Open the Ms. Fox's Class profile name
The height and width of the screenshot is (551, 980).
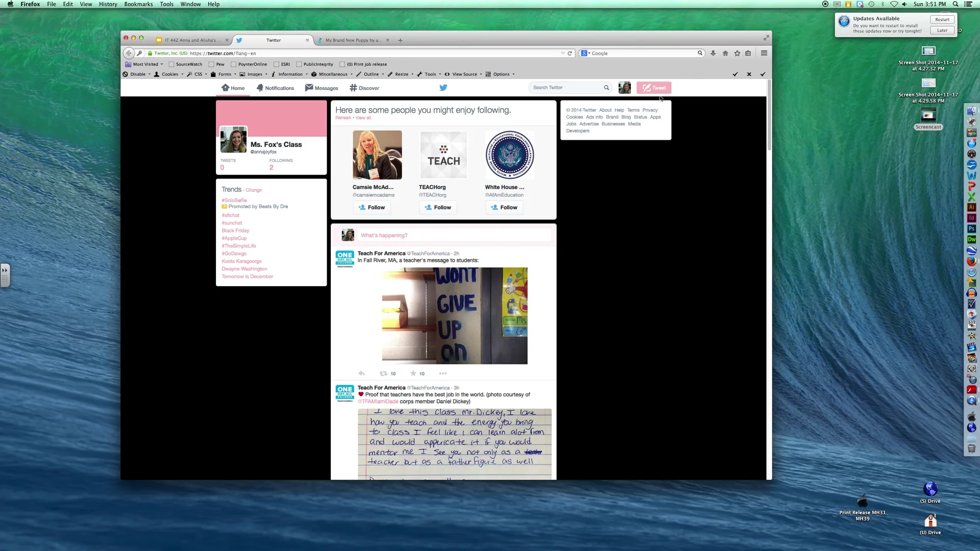pos(276,144)
